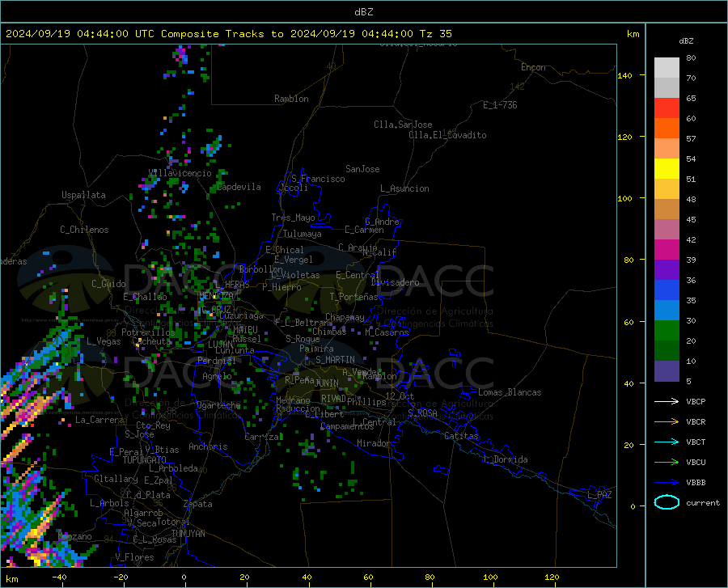Click the Anchoris map label
Image resolution: width=728 pixels, height=588 pixels.
pos(208,446)
